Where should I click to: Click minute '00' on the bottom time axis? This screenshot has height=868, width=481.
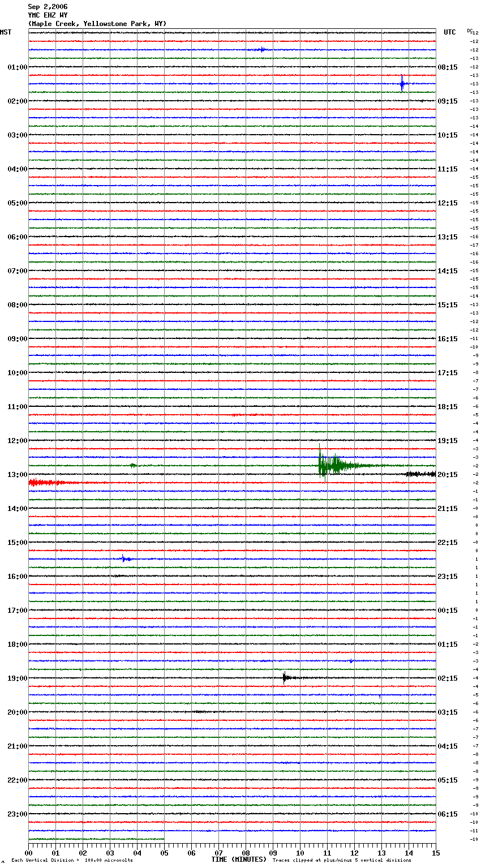point(28,853)
